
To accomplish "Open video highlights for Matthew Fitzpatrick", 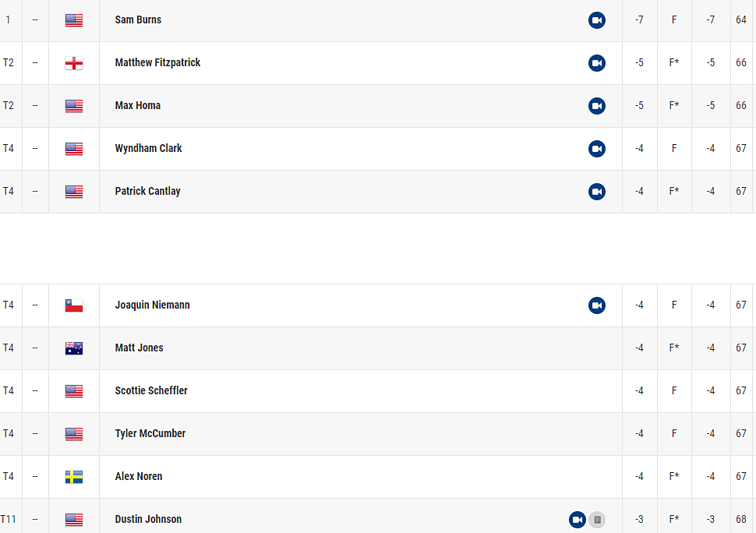I will coord(597,63).
